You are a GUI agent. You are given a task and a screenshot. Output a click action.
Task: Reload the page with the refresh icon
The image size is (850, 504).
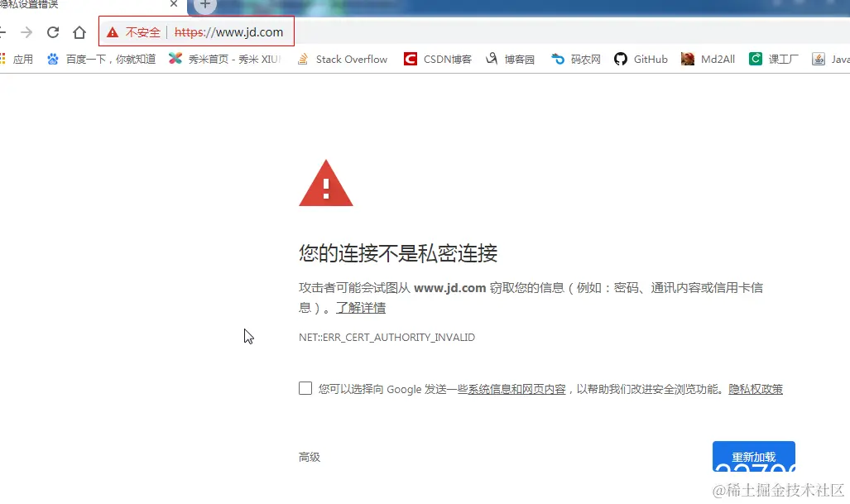52,31
